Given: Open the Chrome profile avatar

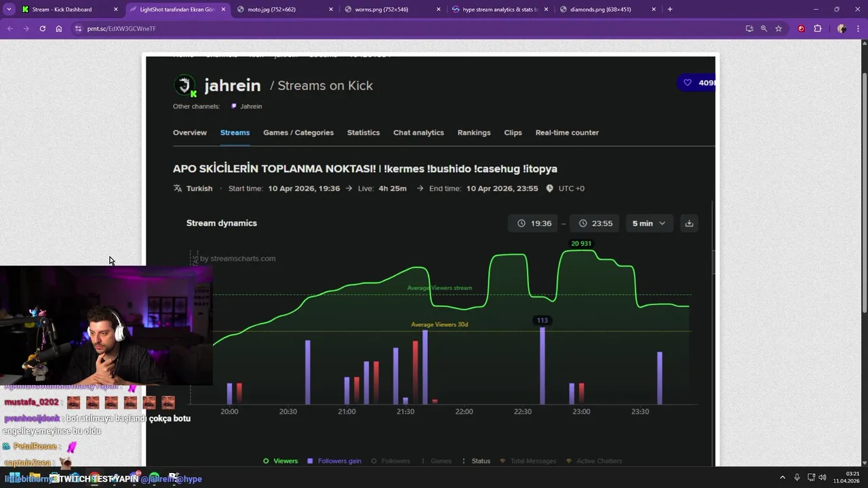Looking at the screenshot, I should (x=842, y=28).
